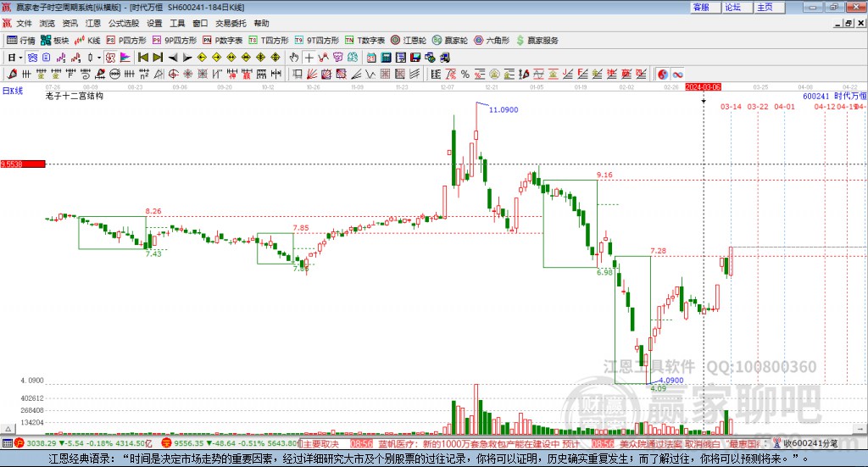The image size is (868, 467).
Task: Select the crosshair cursor tool
Action: point(309,58)
